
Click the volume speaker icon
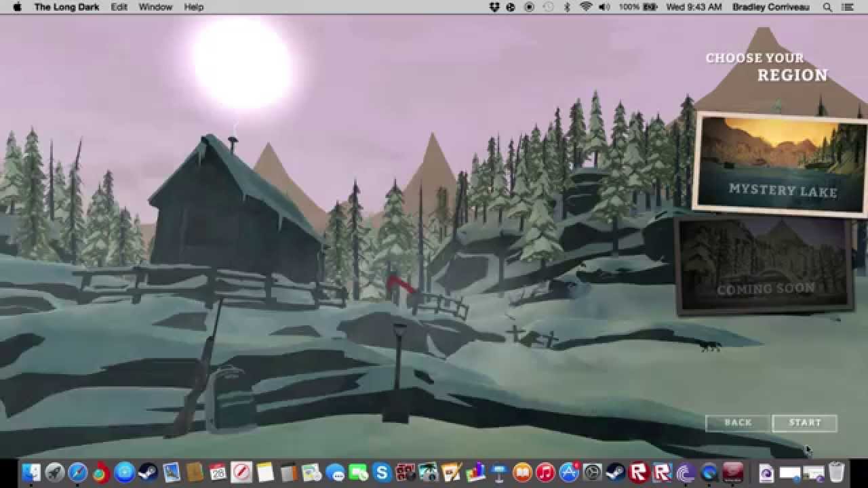point(604,7)
